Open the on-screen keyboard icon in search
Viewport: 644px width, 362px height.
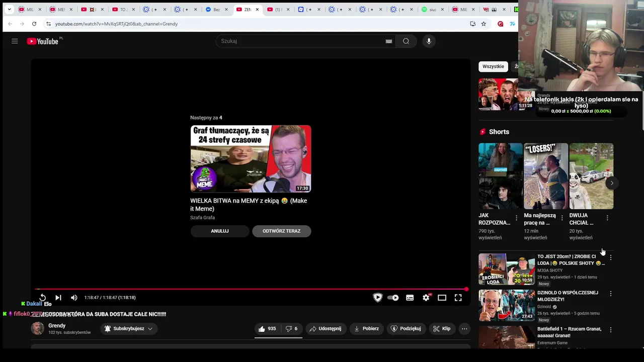389,41
